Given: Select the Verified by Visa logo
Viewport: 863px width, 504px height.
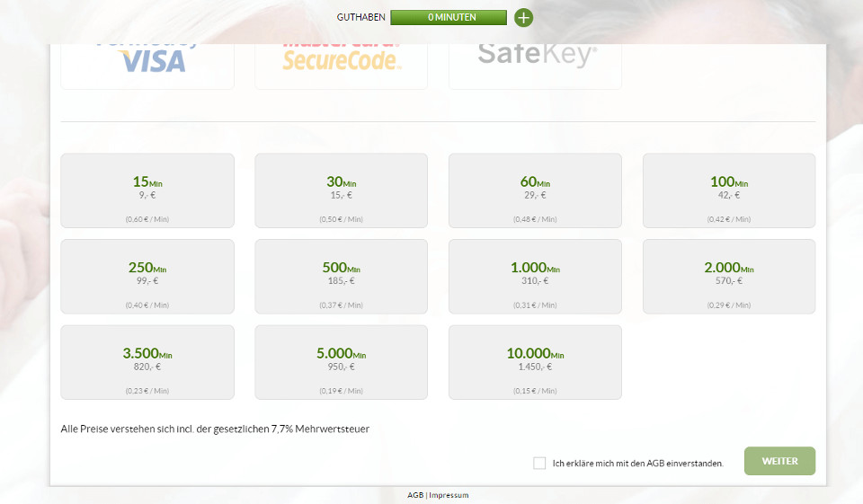Looking at the screenshot, I should [147, 63].
